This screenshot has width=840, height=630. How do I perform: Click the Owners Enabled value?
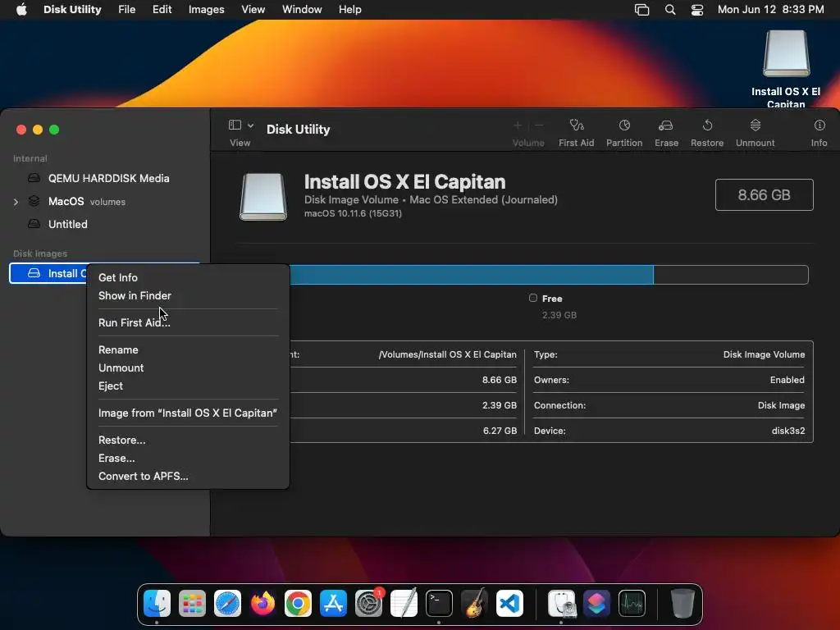tap(787, 380)
